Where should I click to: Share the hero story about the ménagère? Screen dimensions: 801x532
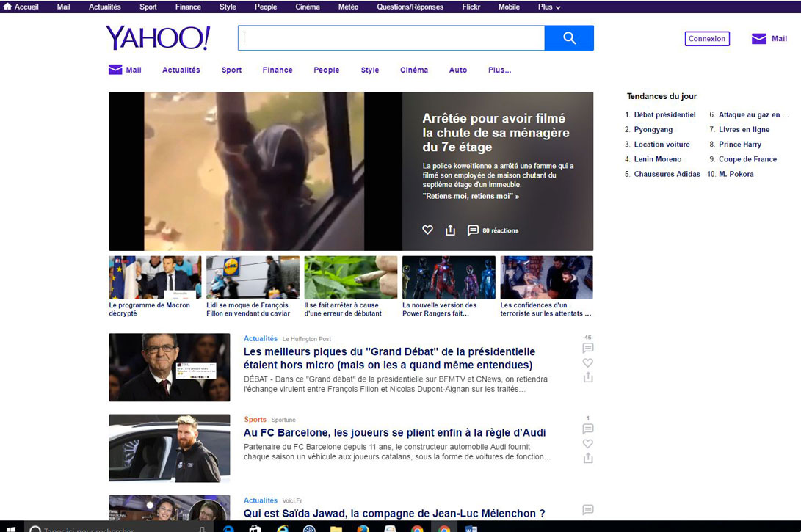click(450, 230)
